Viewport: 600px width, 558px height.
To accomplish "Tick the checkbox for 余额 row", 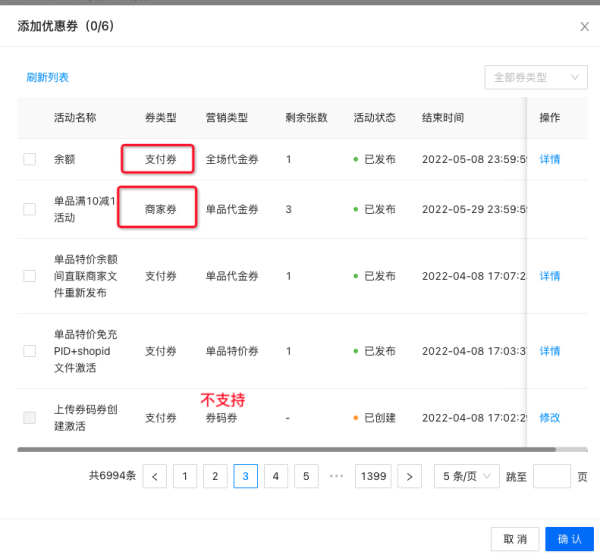I will point(29,159).
